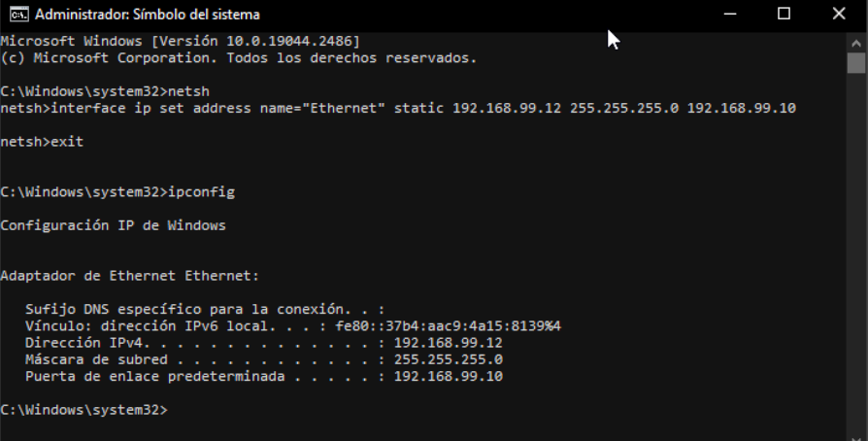Viewport: 868px width, 441px height.
Task: Click the "exit" command after netsh prompt
Action: [x=67, y=141]
